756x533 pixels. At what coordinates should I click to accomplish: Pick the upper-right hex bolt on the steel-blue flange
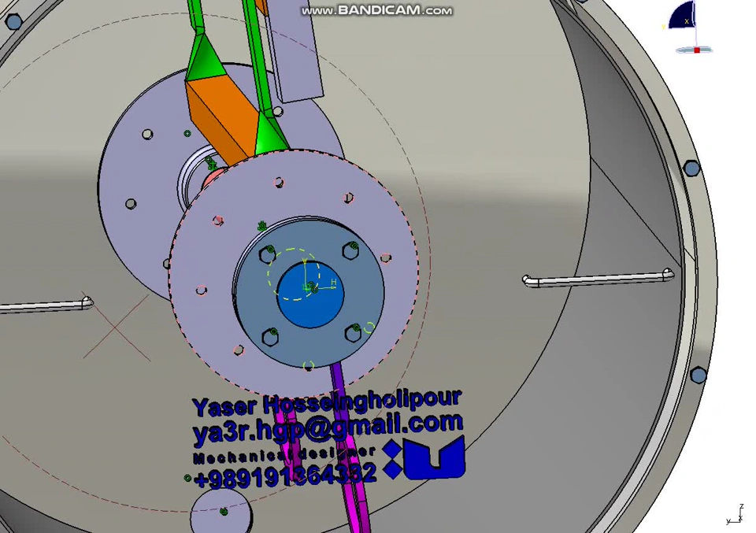coord(351,250)
